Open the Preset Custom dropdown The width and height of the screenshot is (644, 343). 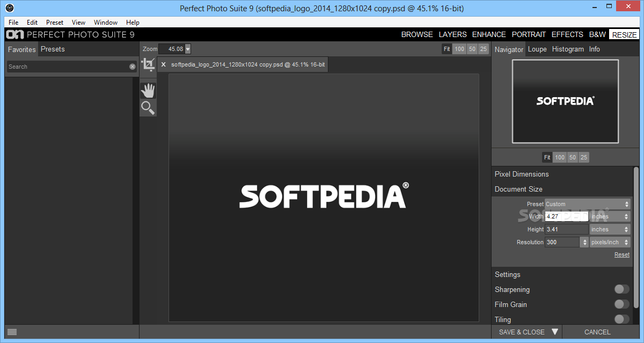coord(588,204)
